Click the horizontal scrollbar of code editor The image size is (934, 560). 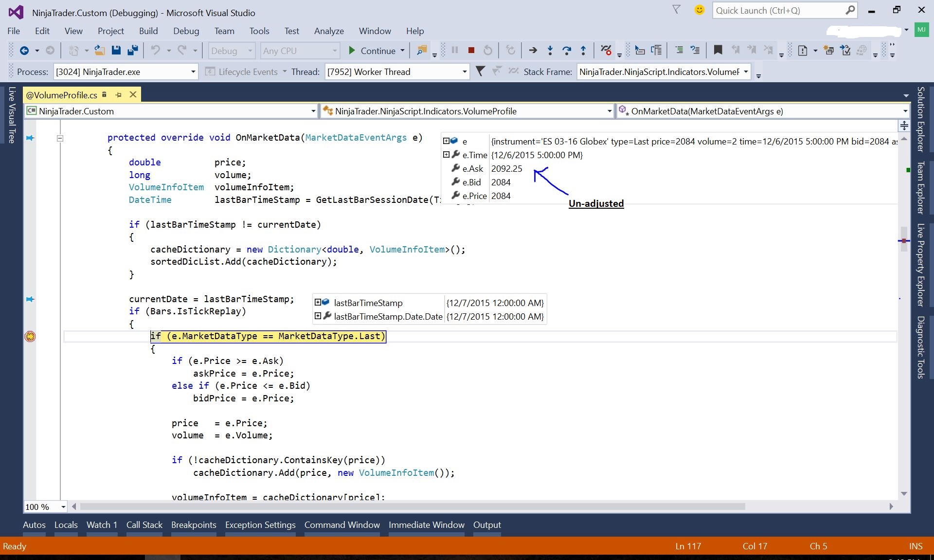413,506
